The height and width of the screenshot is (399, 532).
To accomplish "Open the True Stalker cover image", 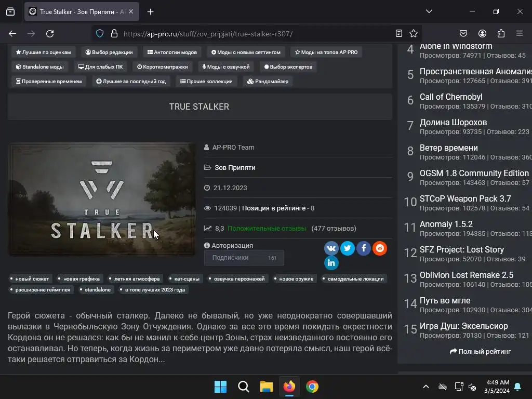I will (x=102, y=199).
